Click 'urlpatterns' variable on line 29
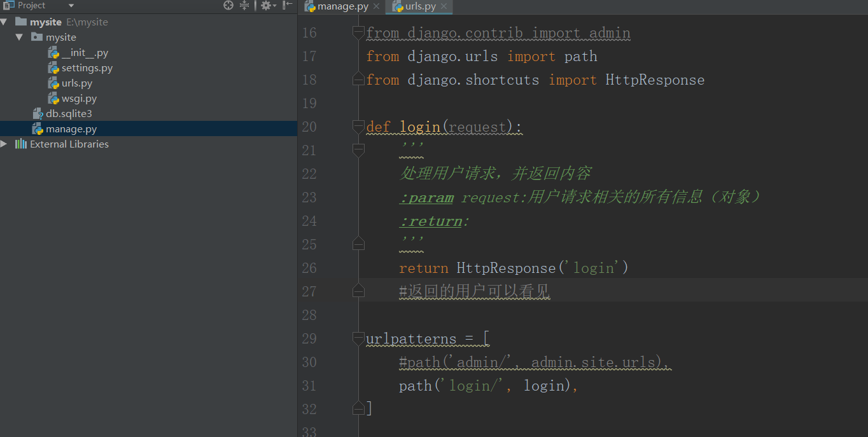Image resolution: width=868 pixels, height=437 pixels. (411, 339)
